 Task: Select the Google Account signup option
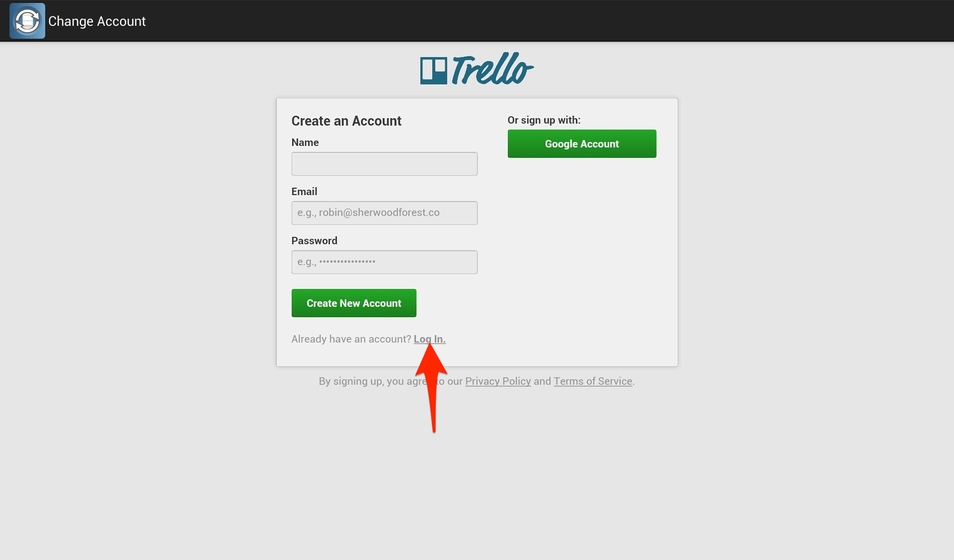[x=582, y=143]
